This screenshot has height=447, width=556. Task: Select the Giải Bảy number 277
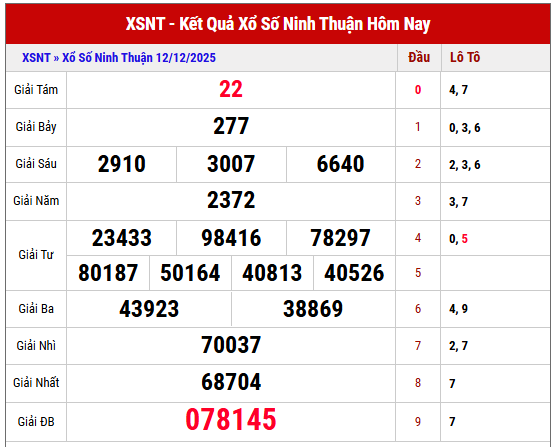coord(231,126)
